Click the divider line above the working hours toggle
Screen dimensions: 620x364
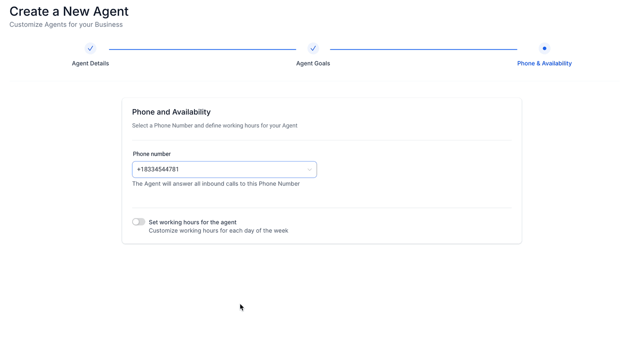point(322,208)
